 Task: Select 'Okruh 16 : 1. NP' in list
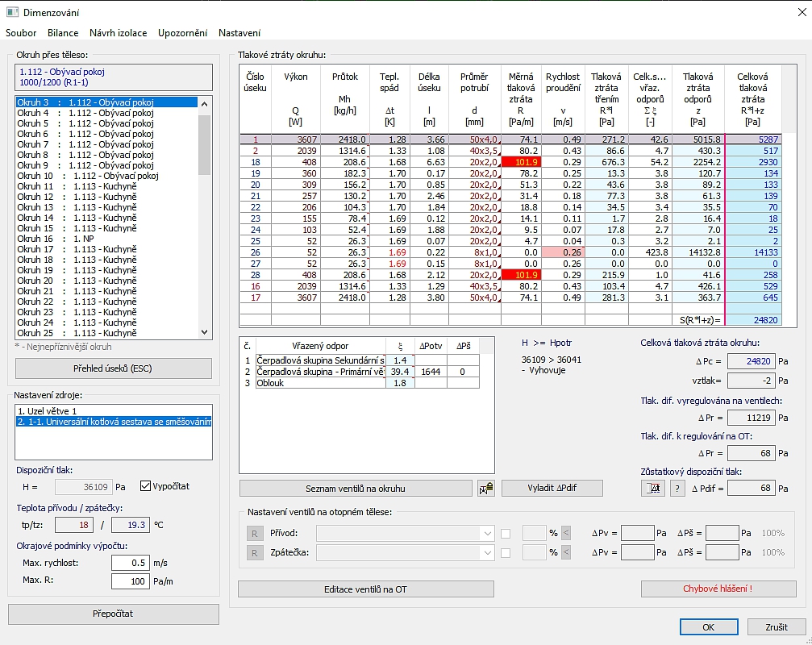click(x=106, y=239)
